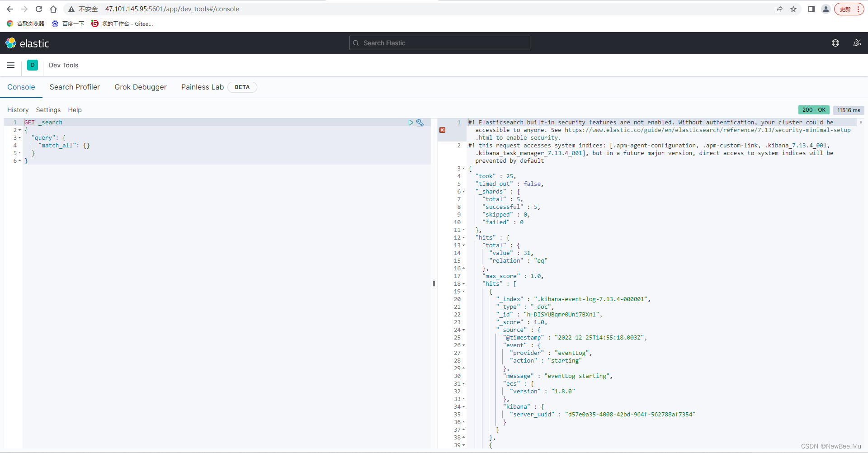Open the Google browser bookmark
Viewport: 868px width, 453px height.
pos(26,24)
